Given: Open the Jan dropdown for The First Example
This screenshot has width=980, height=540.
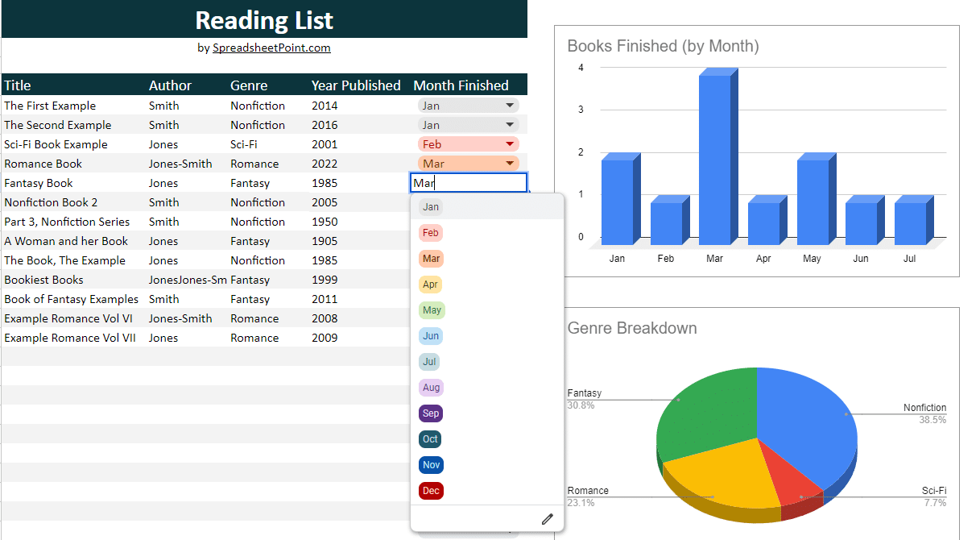Looking at the screenshot, I should point(511,105).
